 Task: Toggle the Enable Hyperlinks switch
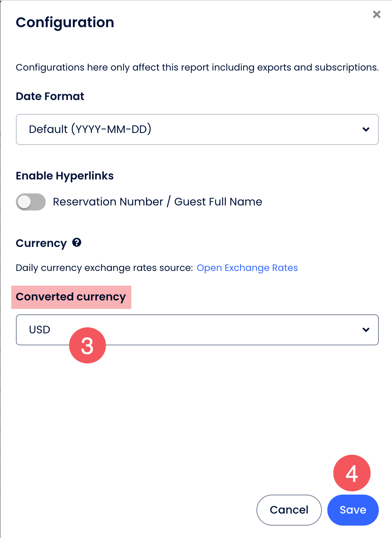(x=31, y=202)
